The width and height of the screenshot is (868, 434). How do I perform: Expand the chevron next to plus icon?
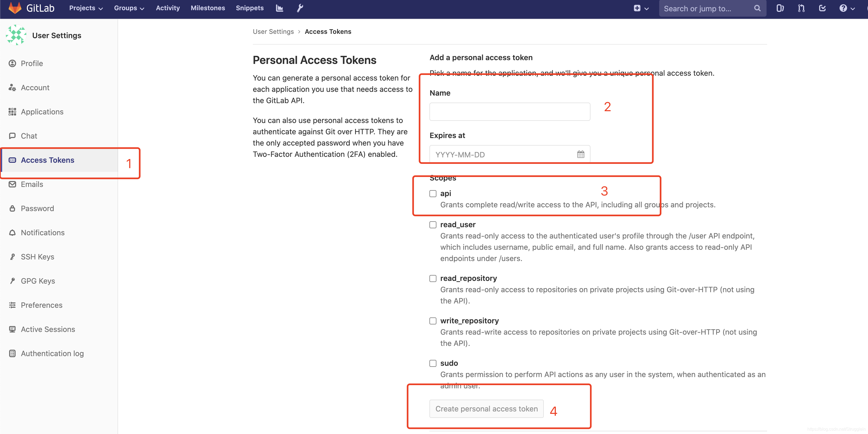click(x=646, y=9)
